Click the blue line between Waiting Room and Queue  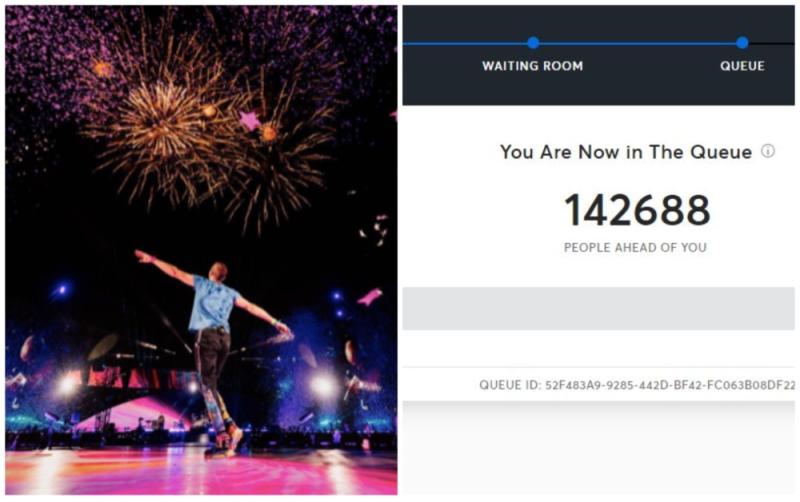(637, 43)
